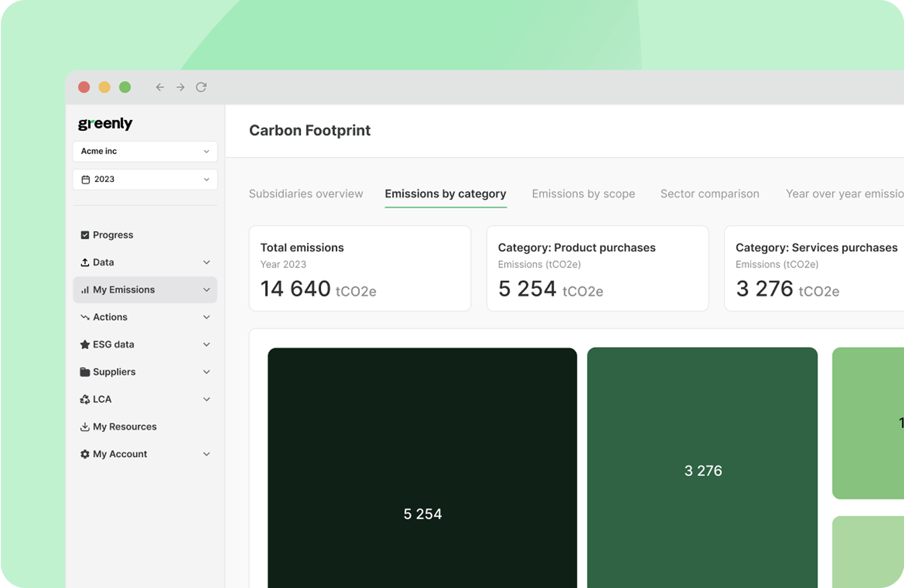Click the Category: Services purchases card
The height and width of the screenshot is (588, 904).
pos(814,268)
